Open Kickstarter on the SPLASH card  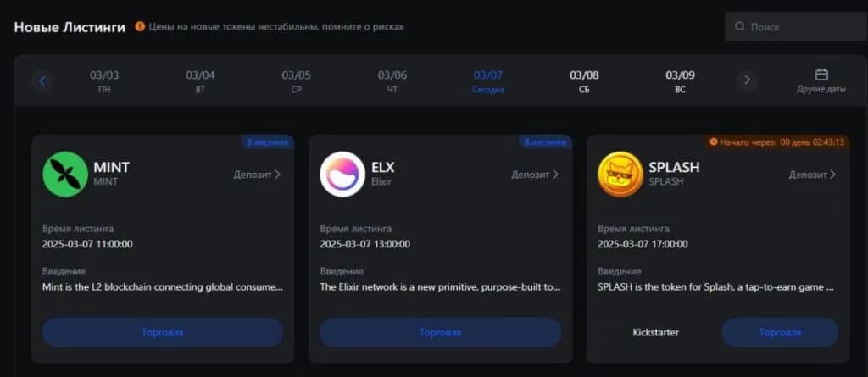655,332
